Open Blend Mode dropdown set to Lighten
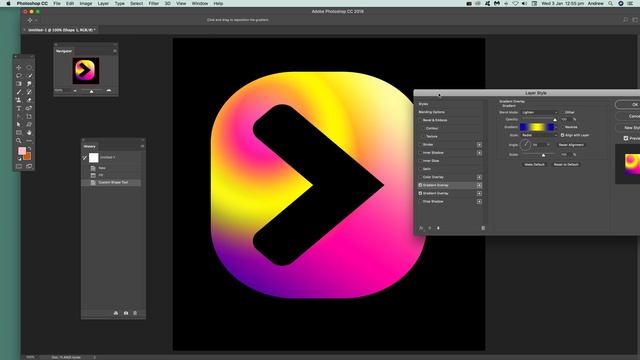Image resolution: width=640 pixels, height=360 pixels. 539,112
